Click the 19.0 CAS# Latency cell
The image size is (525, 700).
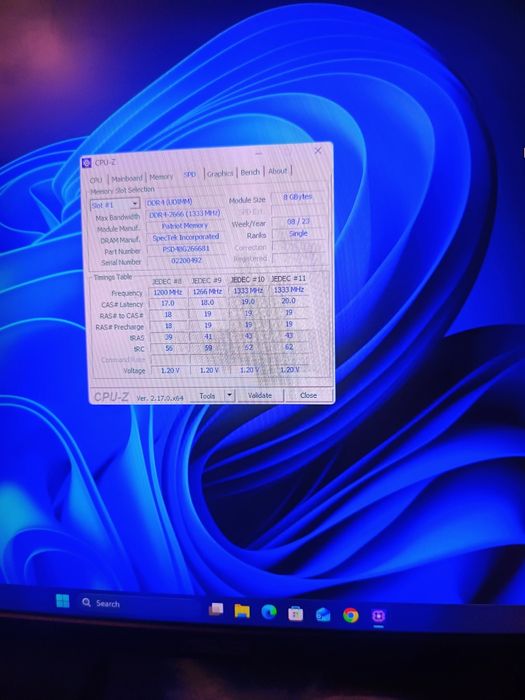coord(248,302)
